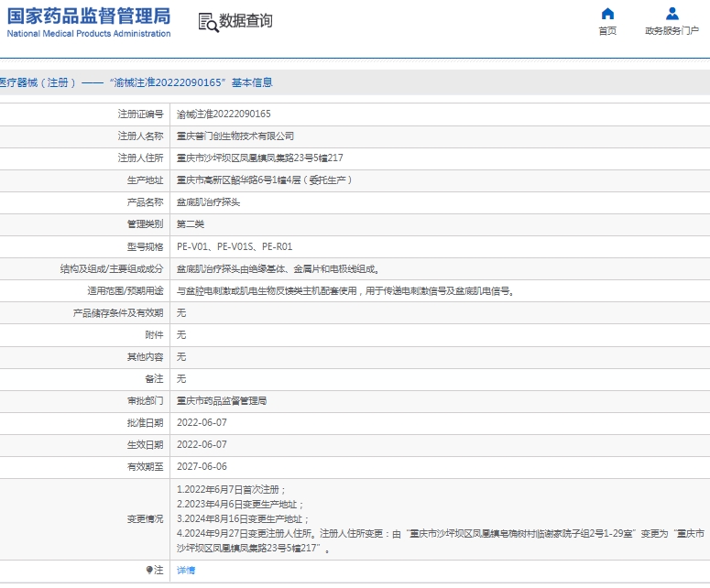Click the 首页 home label
The image size is (710, 588).
[x=607, y=31]
